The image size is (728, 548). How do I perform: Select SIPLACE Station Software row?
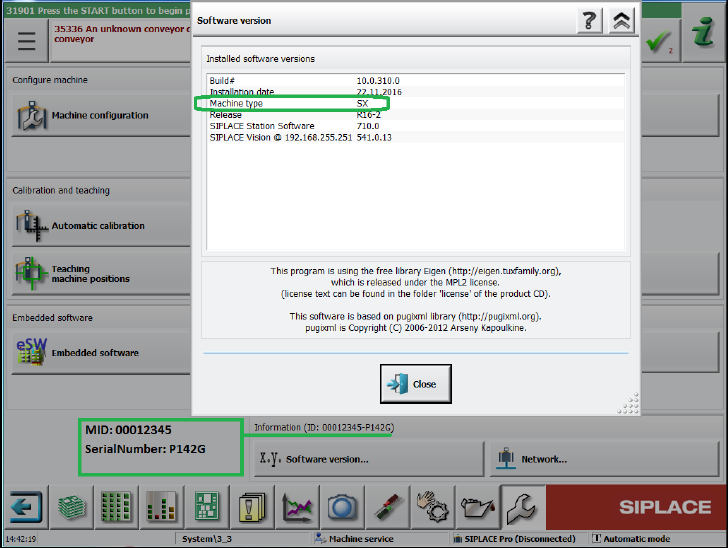coord(416,126)
